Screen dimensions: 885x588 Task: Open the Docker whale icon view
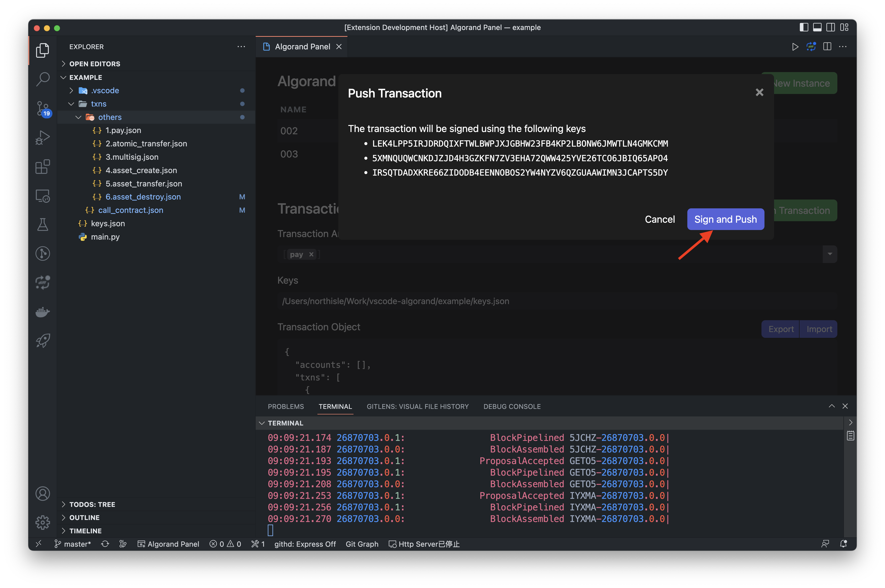pos(42,312)
